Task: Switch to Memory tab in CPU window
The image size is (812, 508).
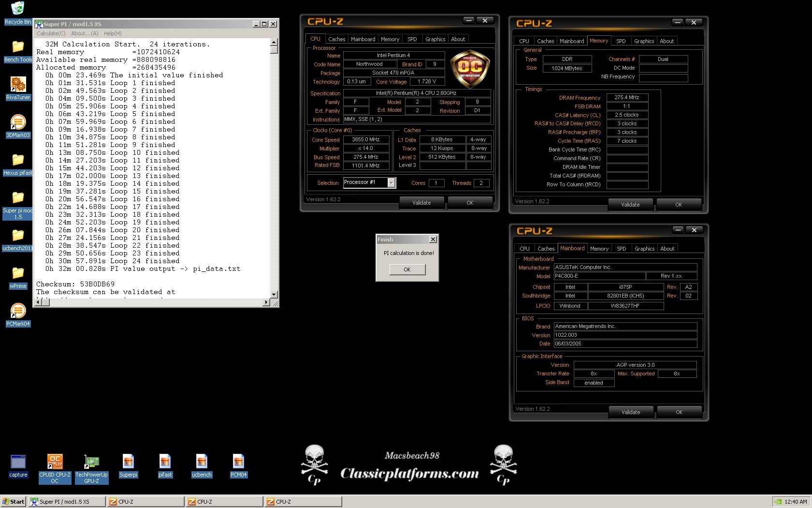Action: click(x=390, y=39)
